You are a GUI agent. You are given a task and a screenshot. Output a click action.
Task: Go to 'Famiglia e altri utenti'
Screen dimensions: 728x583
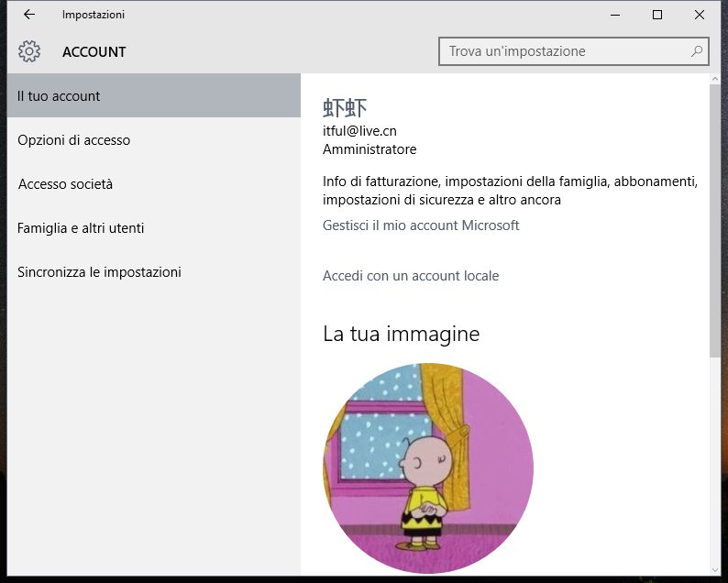pos(81,228)
